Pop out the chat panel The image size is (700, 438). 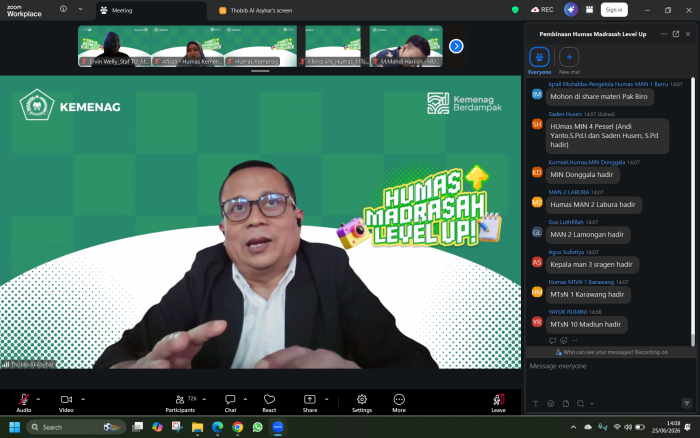click(676, 34)
